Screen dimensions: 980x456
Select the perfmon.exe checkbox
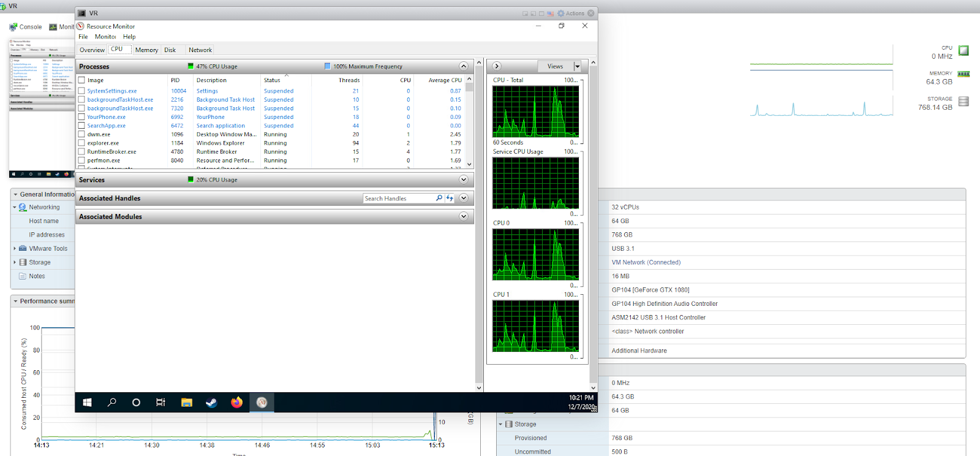[x=81, y=161]
